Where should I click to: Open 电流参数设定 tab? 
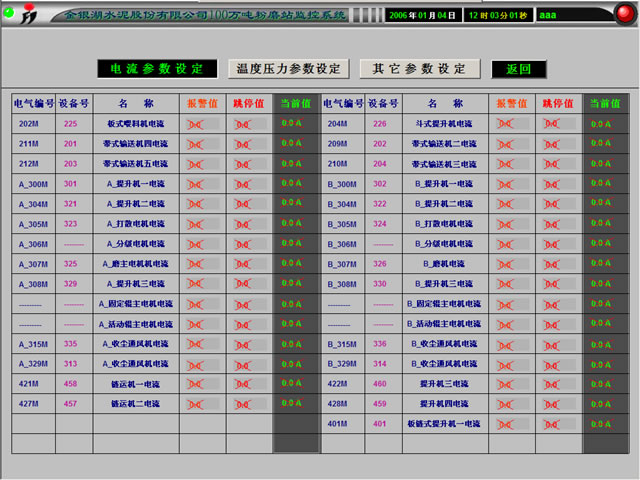(x=157, y=69)
